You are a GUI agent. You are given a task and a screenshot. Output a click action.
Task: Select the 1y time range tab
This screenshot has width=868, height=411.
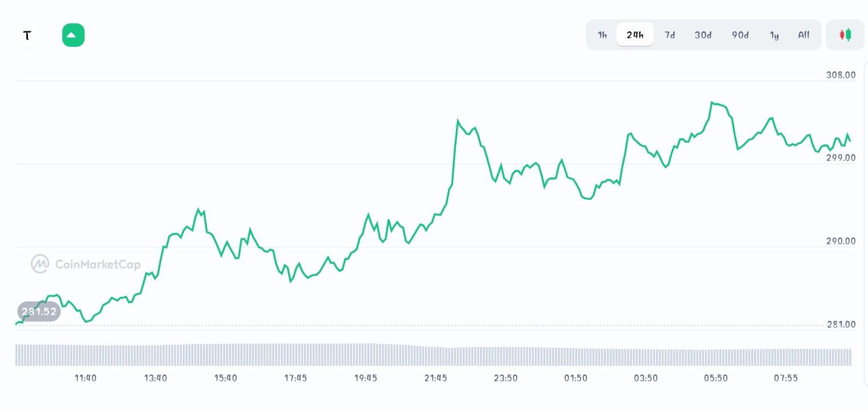coord(774,35)
